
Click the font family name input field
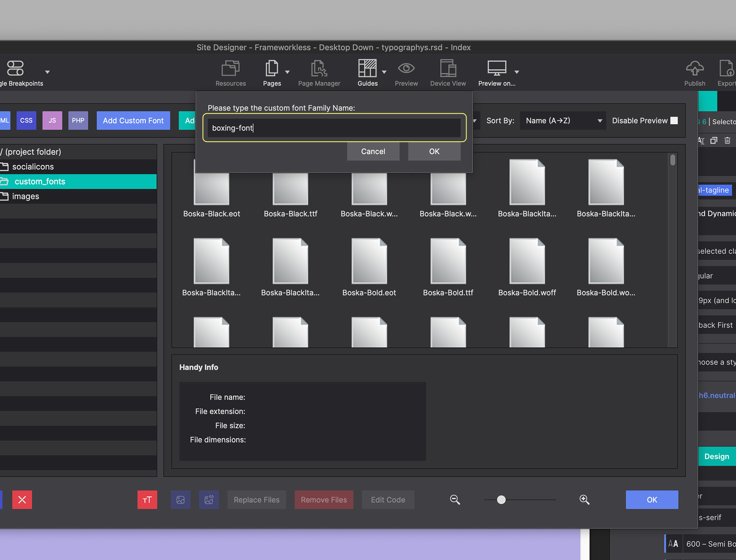334,128
